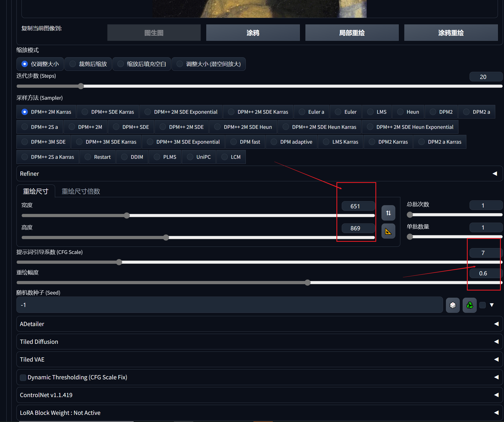Screen dimensions: 504x422
Task: Choose the DPM++ 3M SDE Karras sampler
Action: pos(106,142)
